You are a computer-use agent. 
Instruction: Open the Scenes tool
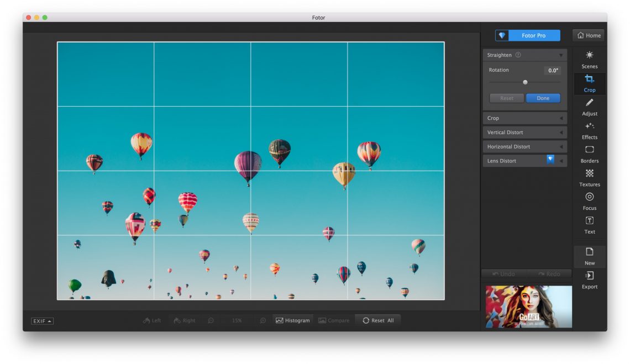589,60
